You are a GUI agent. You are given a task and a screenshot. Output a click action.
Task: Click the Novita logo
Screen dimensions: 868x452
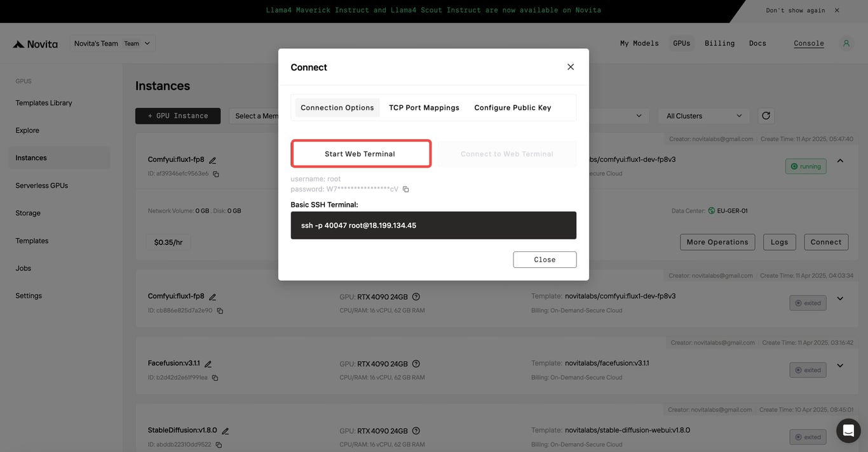(36, 44)
